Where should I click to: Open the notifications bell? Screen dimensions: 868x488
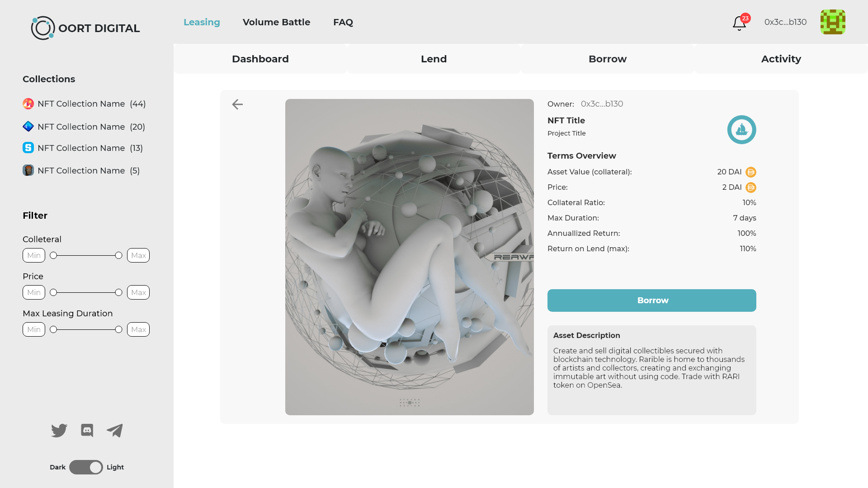click(740, 23)
